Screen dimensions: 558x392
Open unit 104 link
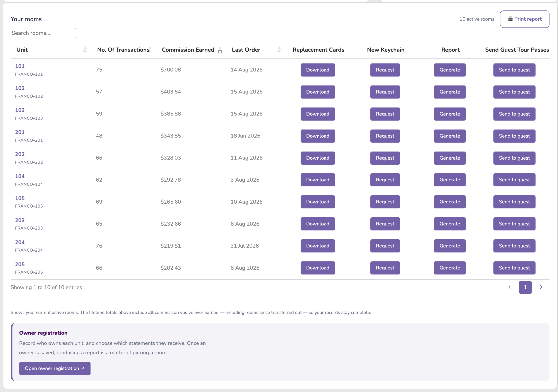tap(20, 176)
